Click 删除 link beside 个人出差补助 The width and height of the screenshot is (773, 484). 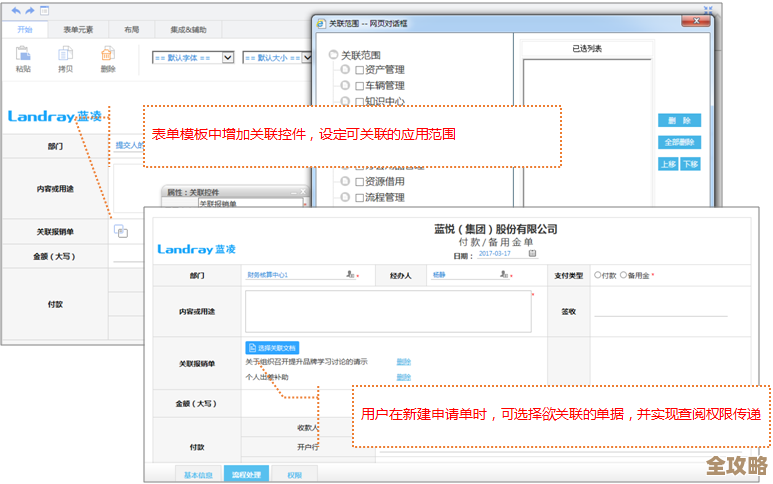pyautogui.click(x=403, y=377)
